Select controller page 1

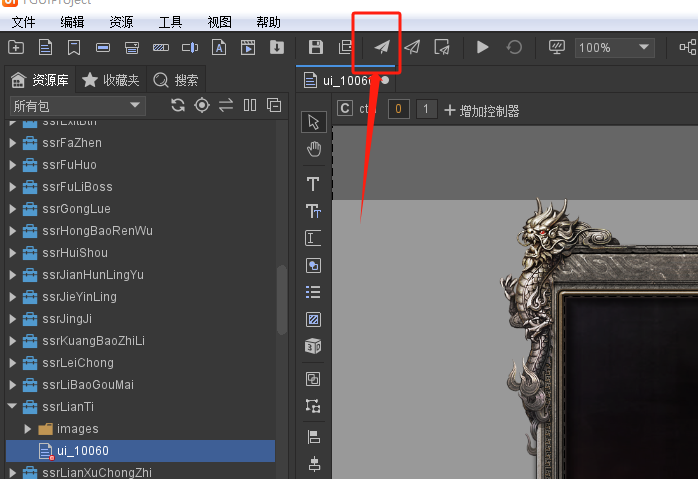point(426,109)
